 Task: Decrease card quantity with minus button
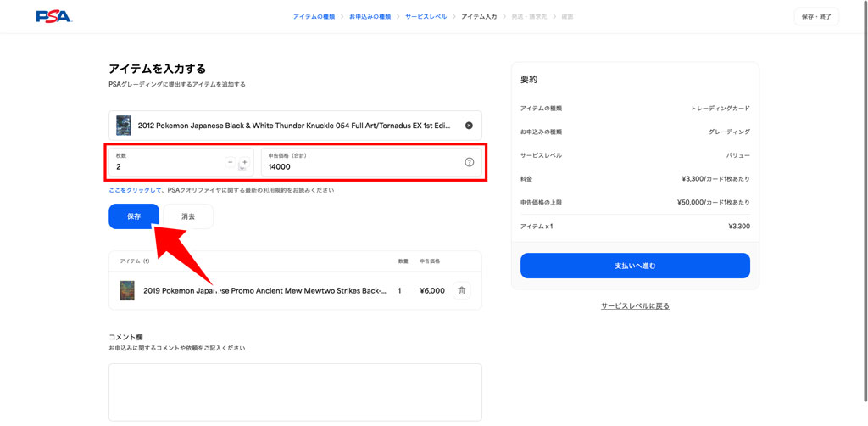[231, 162]
